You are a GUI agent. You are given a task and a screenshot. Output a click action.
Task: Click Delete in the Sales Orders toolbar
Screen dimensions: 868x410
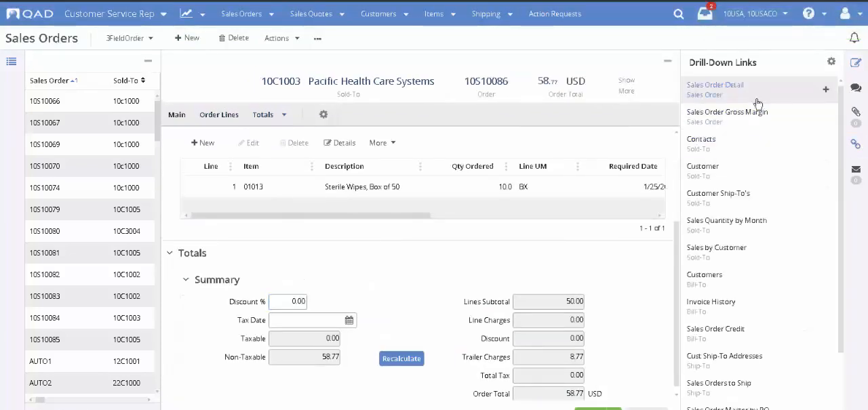(x=233, y=38)
